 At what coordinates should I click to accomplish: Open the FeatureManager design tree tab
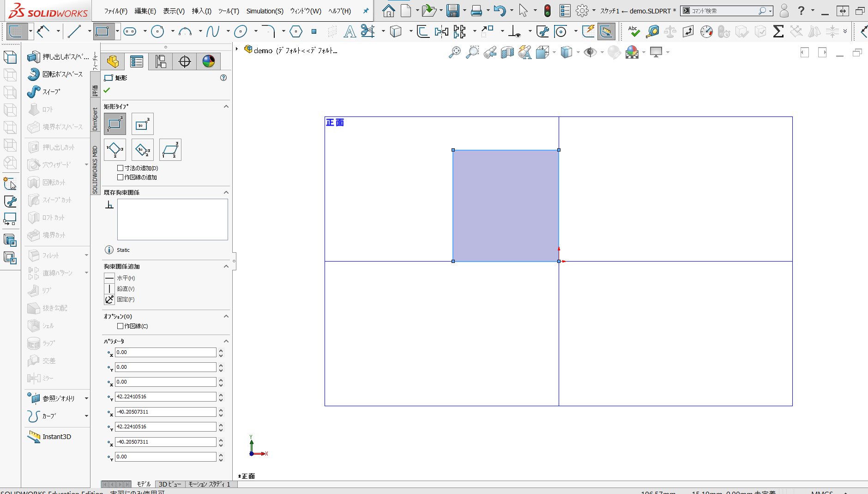pyautogui.click(x=113, y=61)
